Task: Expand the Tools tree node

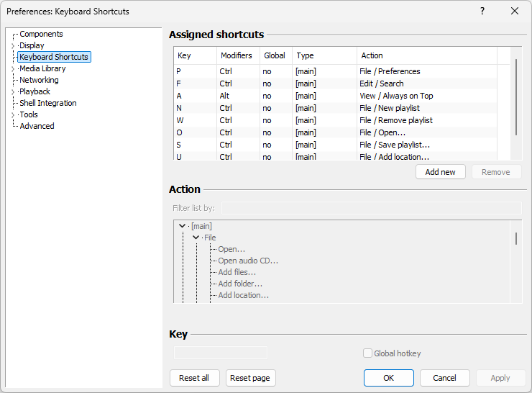Action: [13, 115]
